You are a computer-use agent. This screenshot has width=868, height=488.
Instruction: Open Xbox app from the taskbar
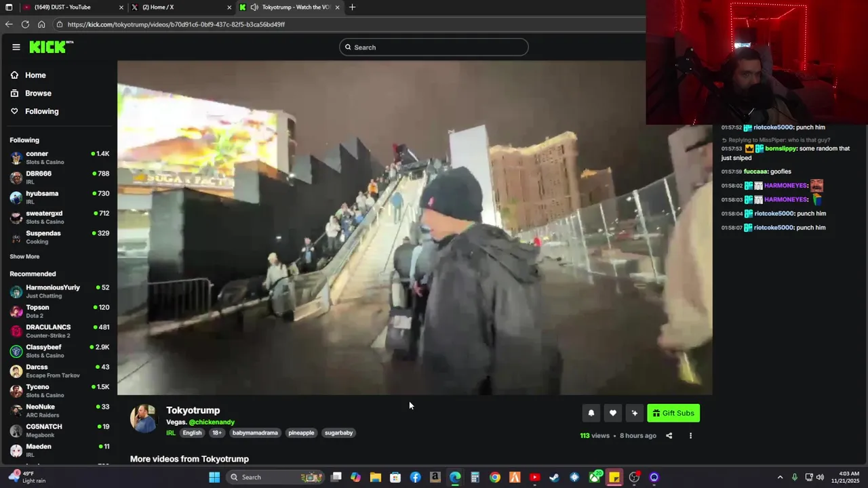click(595, 477)
